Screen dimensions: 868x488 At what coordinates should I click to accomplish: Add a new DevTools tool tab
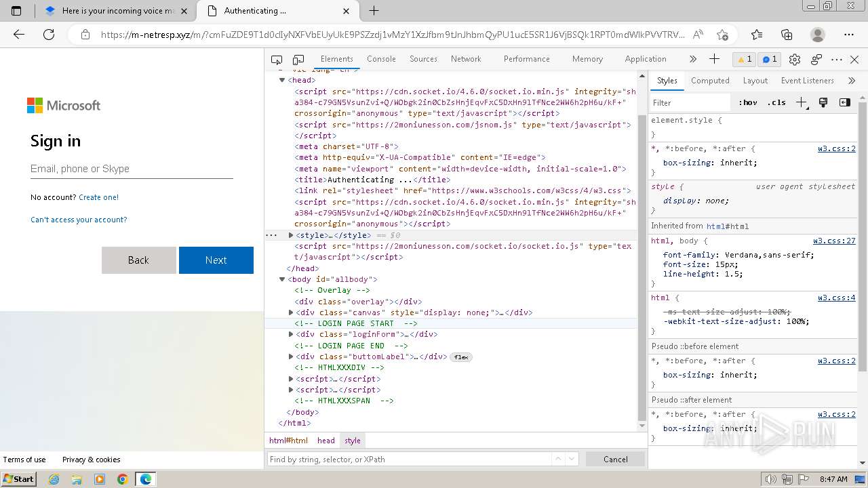[x=714, y=59]
